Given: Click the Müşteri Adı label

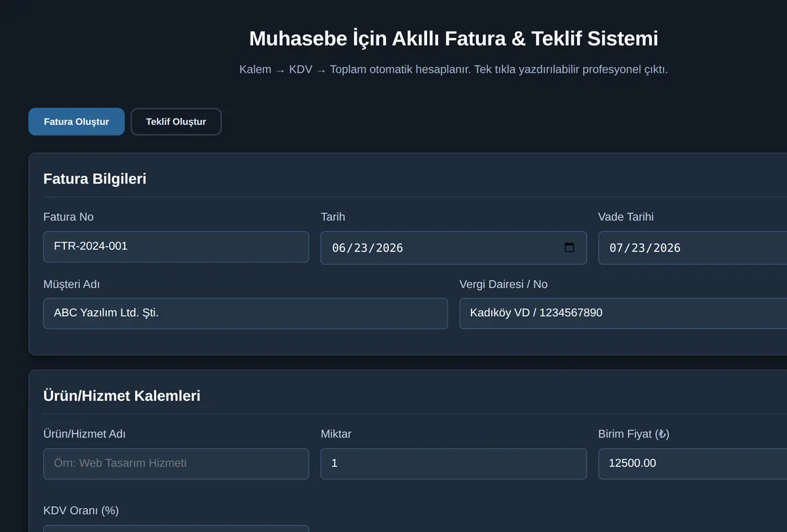Looking at the screenshot, I should pos(71,284).
